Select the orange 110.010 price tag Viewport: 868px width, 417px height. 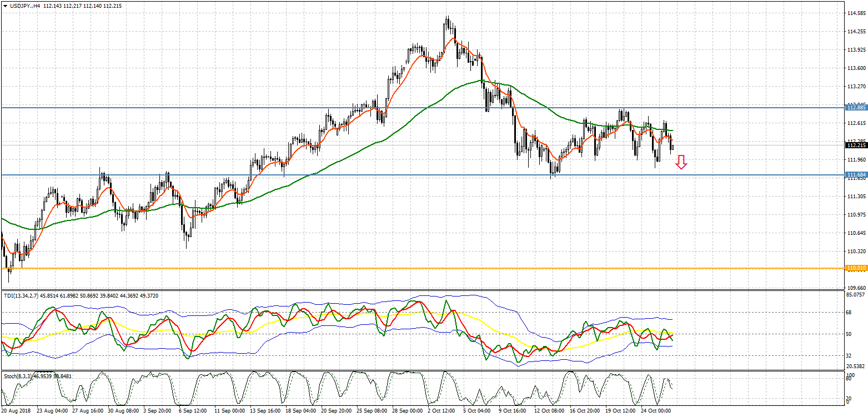tap(855, 268)
